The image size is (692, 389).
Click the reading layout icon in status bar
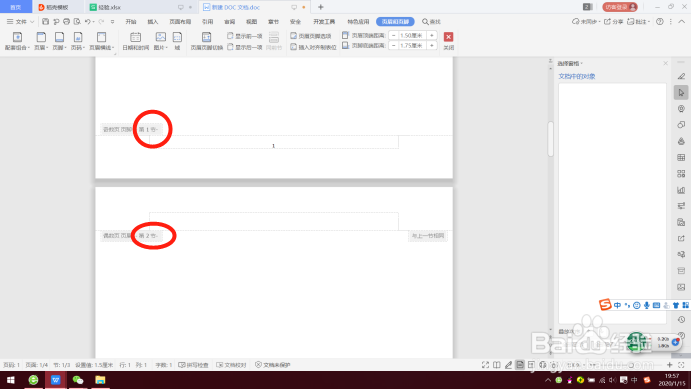(x=497, y=365)
